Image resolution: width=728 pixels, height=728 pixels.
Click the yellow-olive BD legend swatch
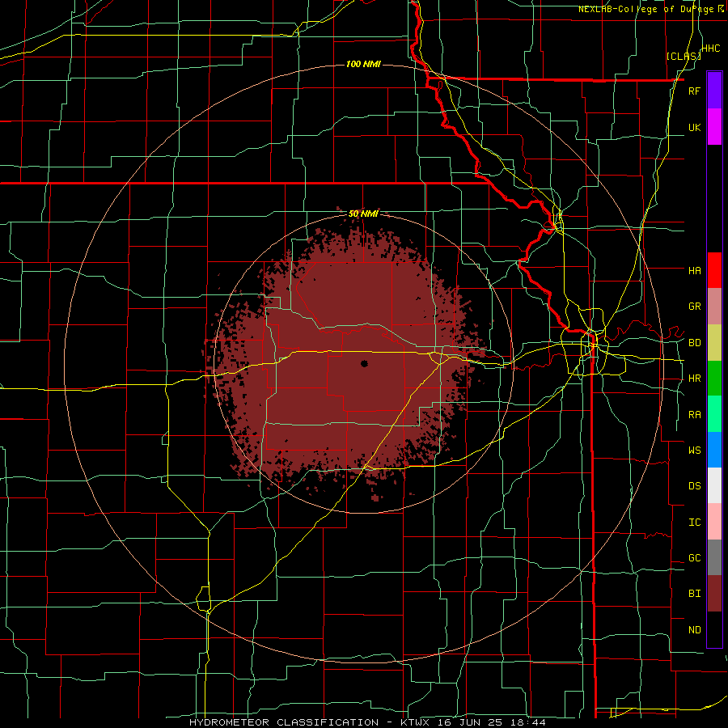click(x=714, y=343)
